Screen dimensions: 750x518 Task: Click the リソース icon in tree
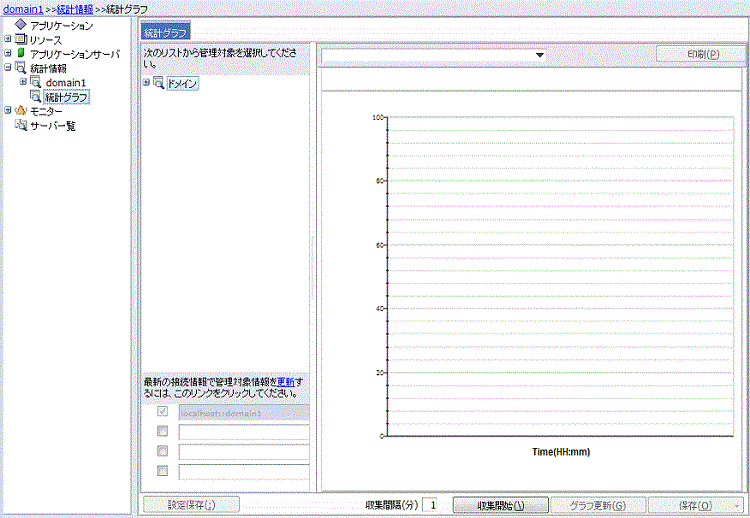click(x=21, y=39)
